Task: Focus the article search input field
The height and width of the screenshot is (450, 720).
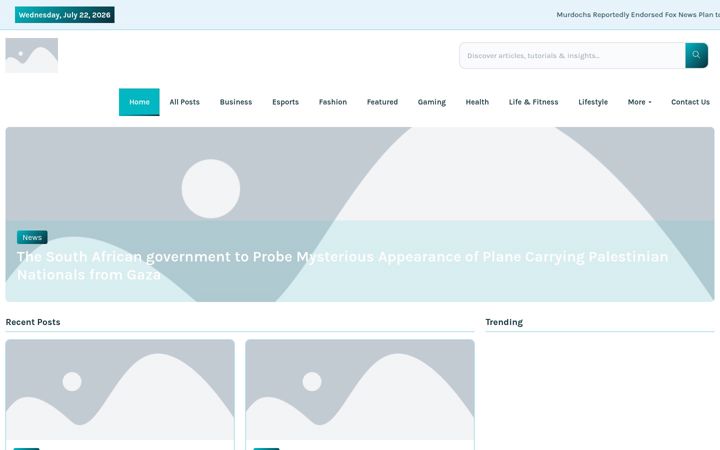Action: coord(572,56)
